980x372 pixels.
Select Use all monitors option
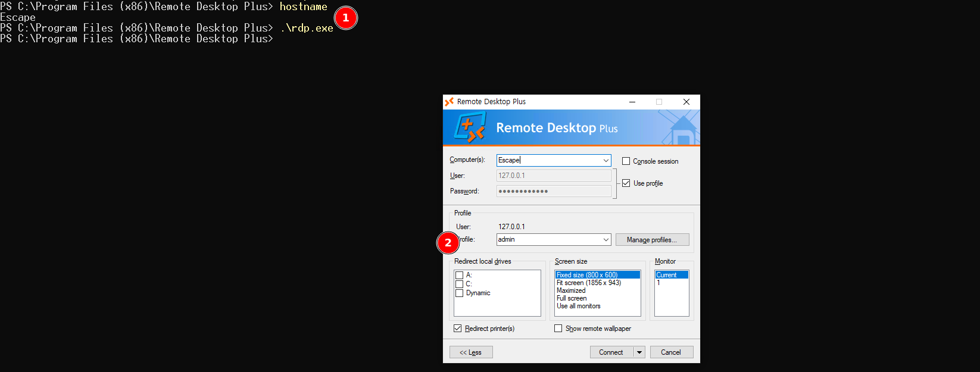(598, 306)
